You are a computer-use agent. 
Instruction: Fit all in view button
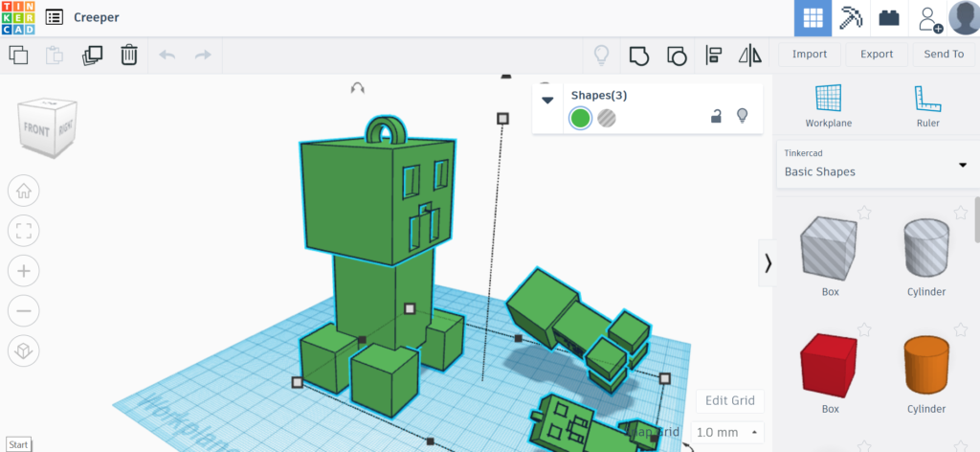tap(24, 232)
